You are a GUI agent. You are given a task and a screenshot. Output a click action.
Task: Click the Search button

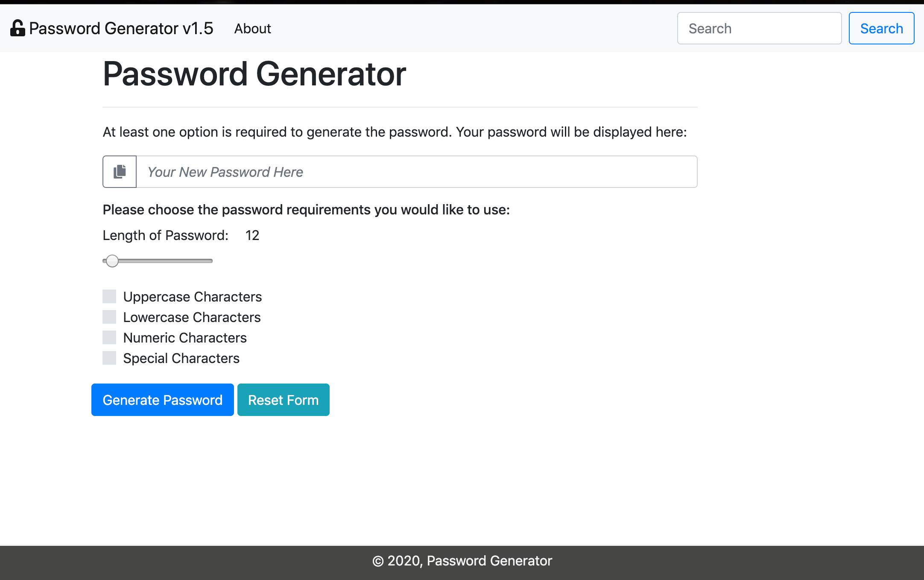click(881, 28)
